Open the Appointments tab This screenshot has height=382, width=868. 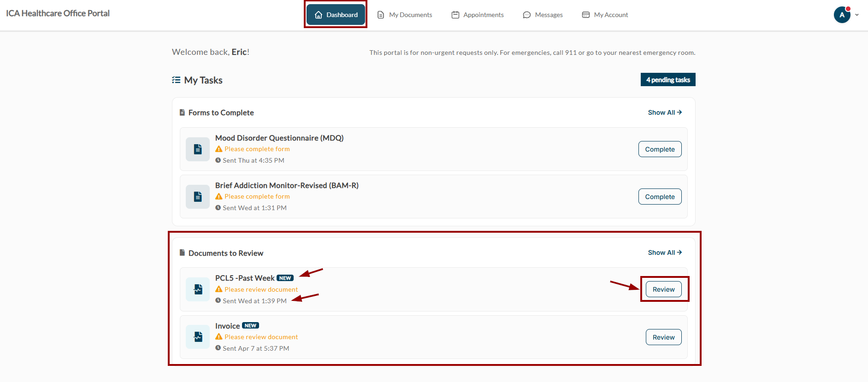[478, 15]
